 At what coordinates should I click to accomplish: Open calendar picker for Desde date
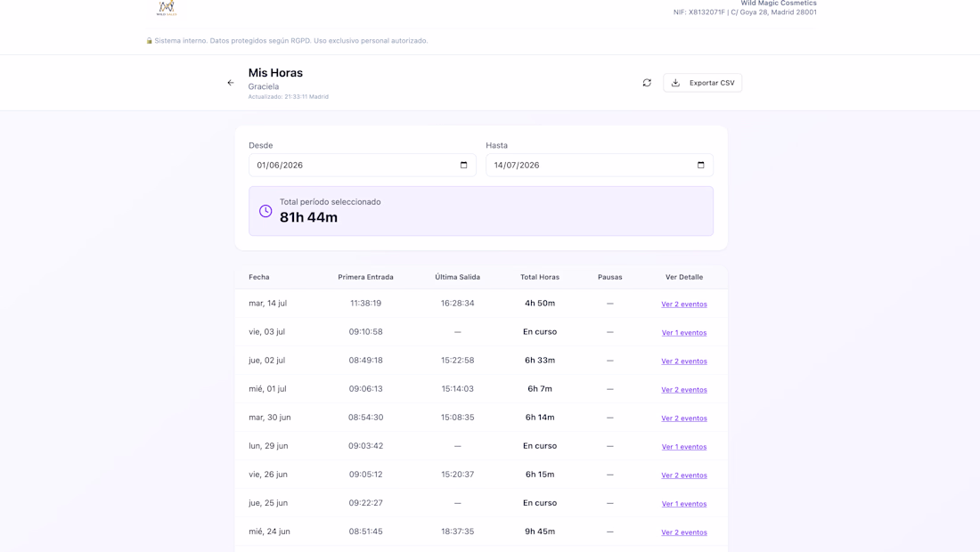click(464, 165)
